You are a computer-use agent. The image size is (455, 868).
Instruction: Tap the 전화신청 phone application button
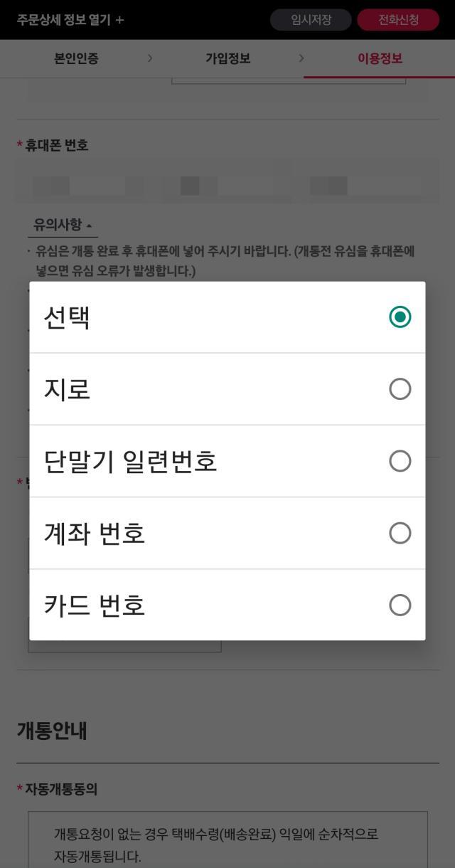[398, 20]
